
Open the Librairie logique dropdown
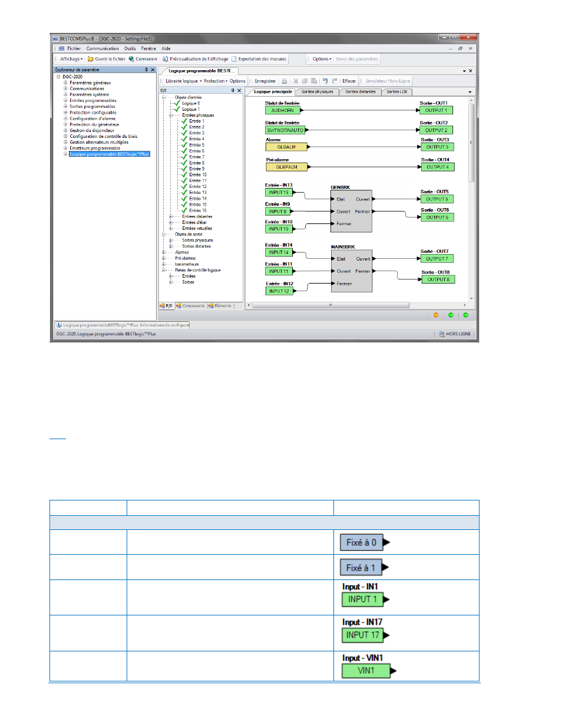pyautogui.click(x=184, y=81)
